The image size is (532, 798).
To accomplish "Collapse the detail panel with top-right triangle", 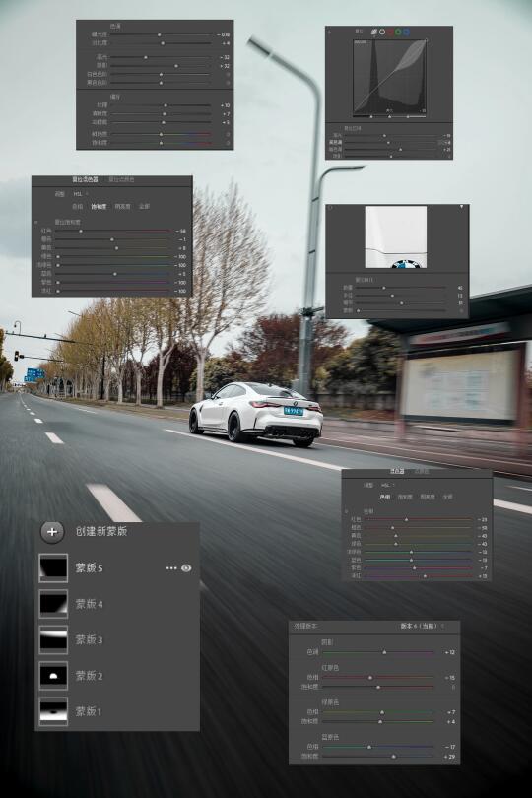I will 462,207.
